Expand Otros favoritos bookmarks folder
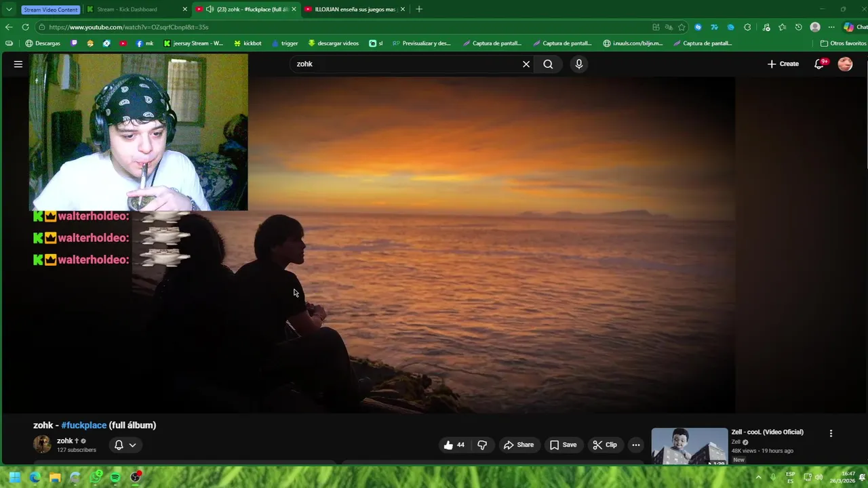Image resolution: width=868 pixels, height=488 pixels. click(843, 43)
